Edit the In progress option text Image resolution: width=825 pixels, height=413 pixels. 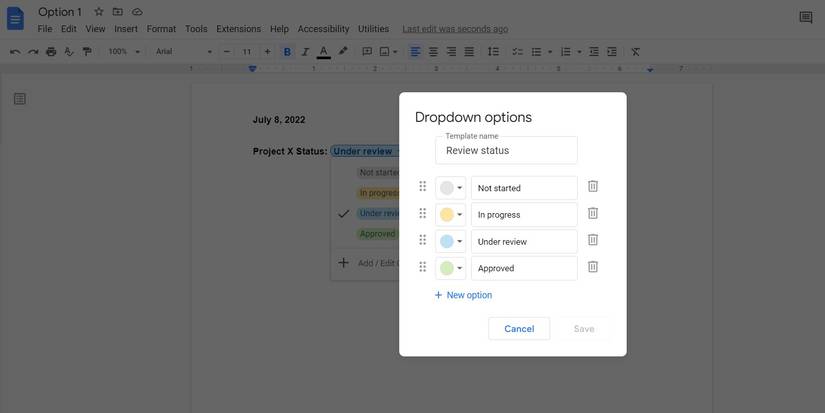point(524,215)
